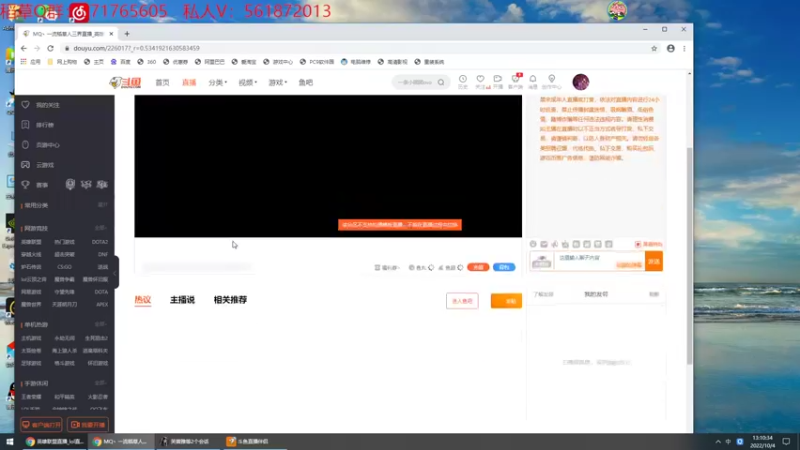Click the second game emblem beside 赛事
The image size is (800, 450).
click(x=86, y=184)
